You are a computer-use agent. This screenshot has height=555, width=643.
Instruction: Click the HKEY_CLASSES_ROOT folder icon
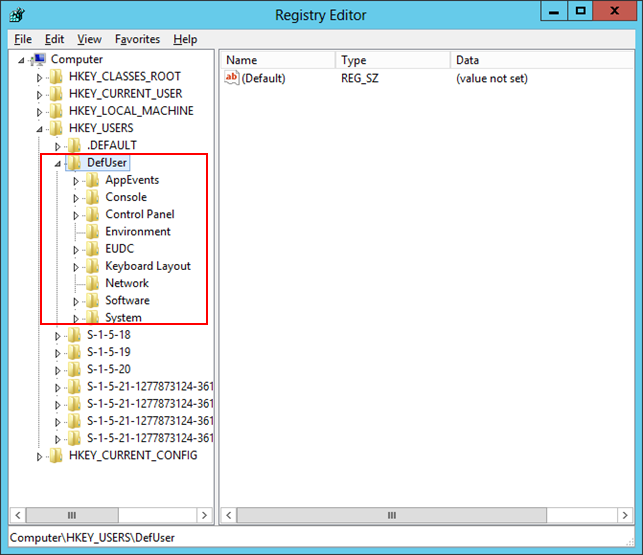(x=56, y=77)
